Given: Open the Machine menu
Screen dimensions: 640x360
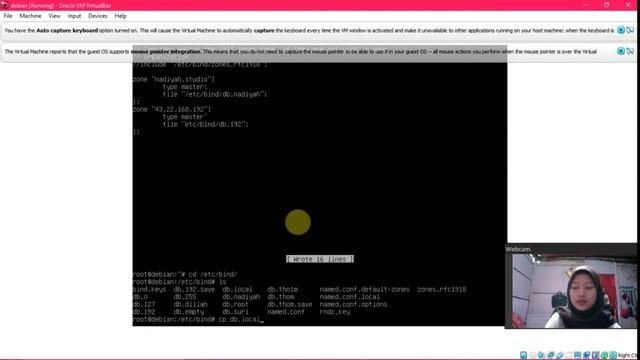Looking at the screenshot, I should (x=30, y=16).
